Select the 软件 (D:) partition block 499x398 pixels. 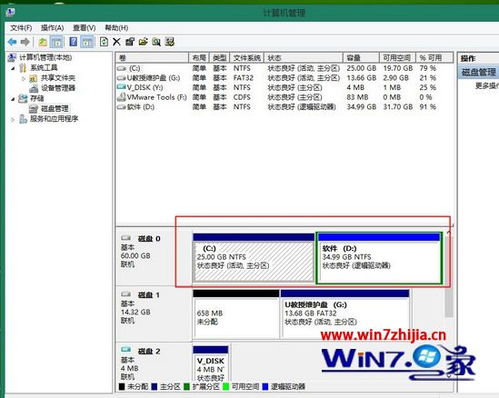pos(379,258)
